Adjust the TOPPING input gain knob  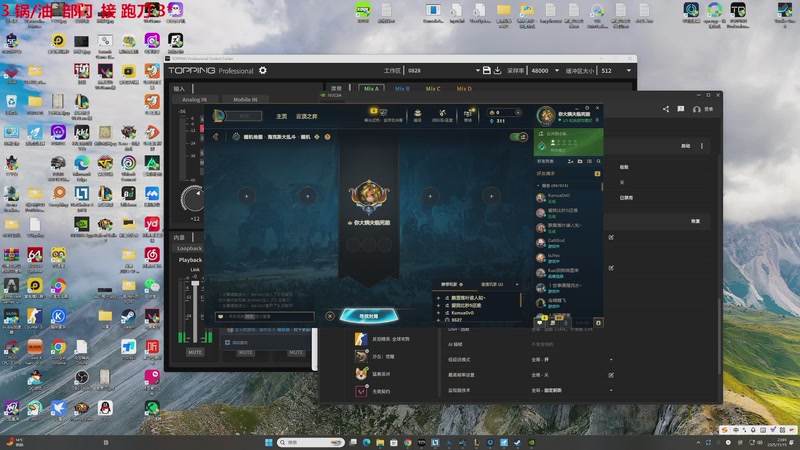coord(193,198)
